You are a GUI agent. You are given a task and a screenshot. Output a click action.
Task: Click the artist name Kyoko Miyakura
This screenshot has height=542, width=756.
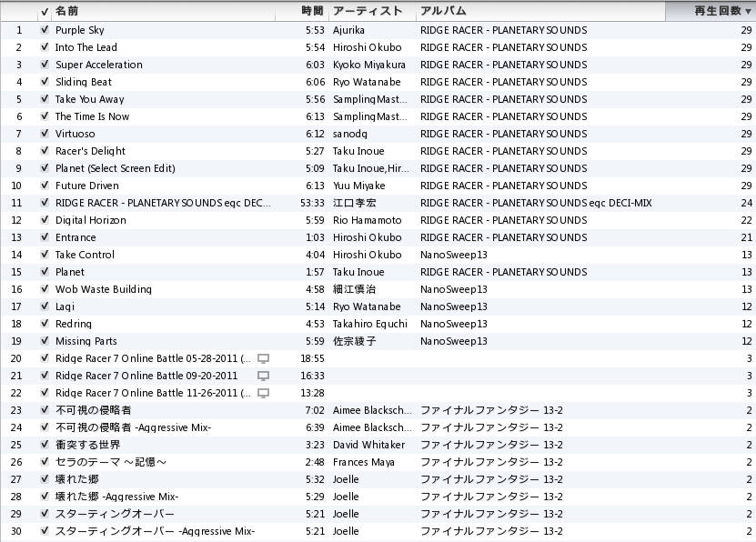(368, 65)
